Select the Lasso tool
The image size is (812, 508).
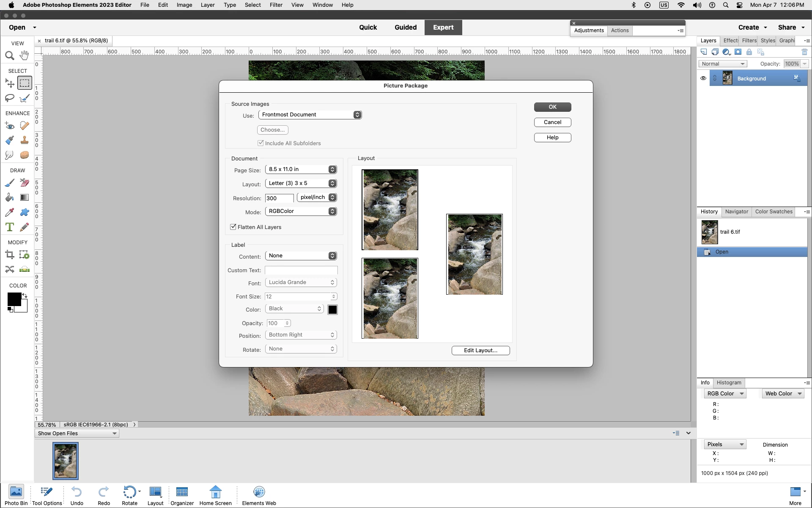10,98
